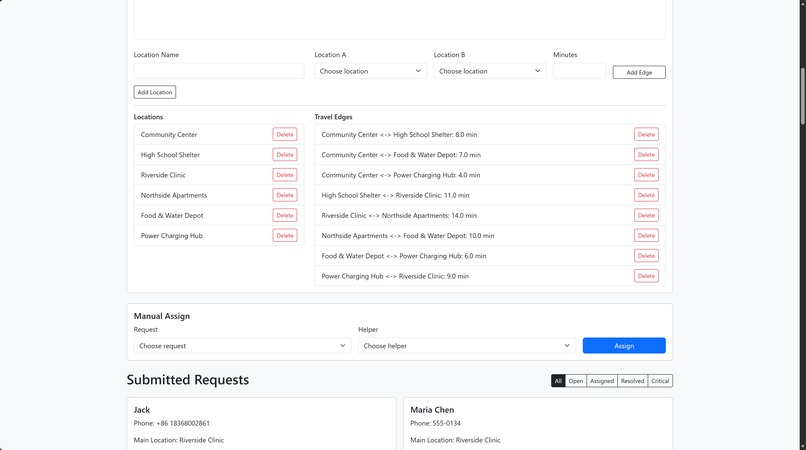Select the All requests filter tab
The image size is (806, 450).
pyautogui.click(x=558, y=381)
